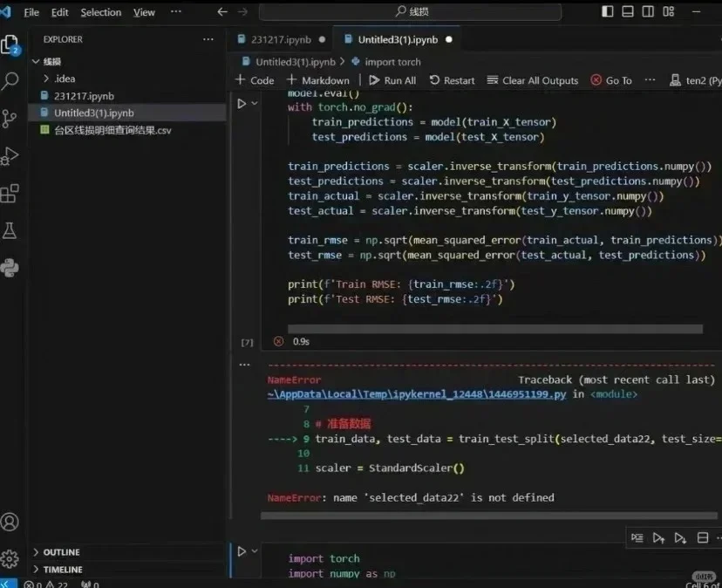The image size is (722, 588).
Task: Open the Accounts menu icon
Action: click(x=10, y=522)
